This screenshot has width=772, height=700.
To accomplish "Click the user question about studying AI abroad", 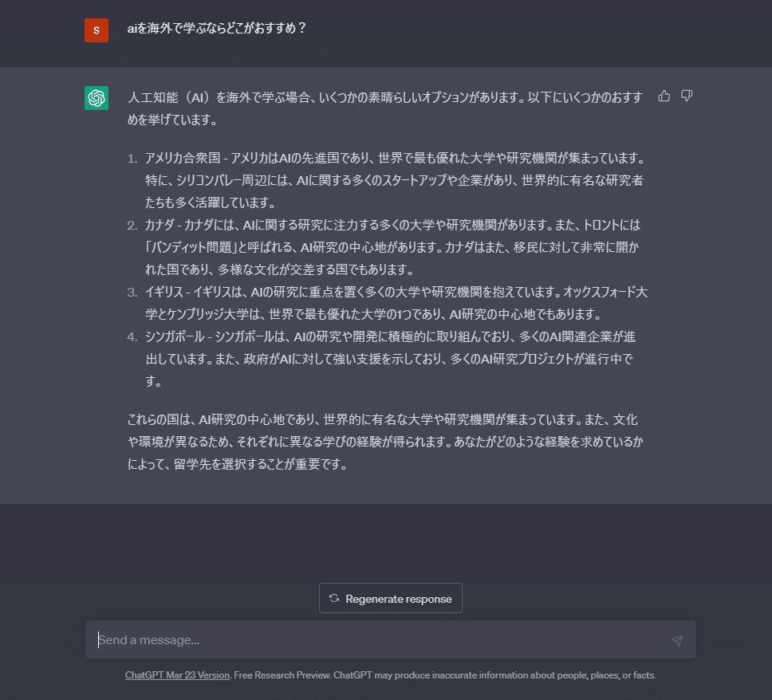I will (x=217, y=28).
